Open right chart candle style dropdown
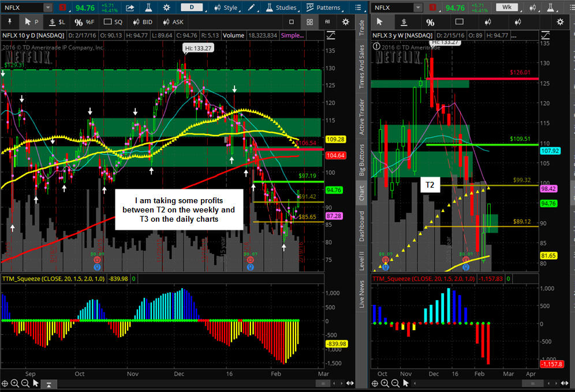 coord(533,8)
